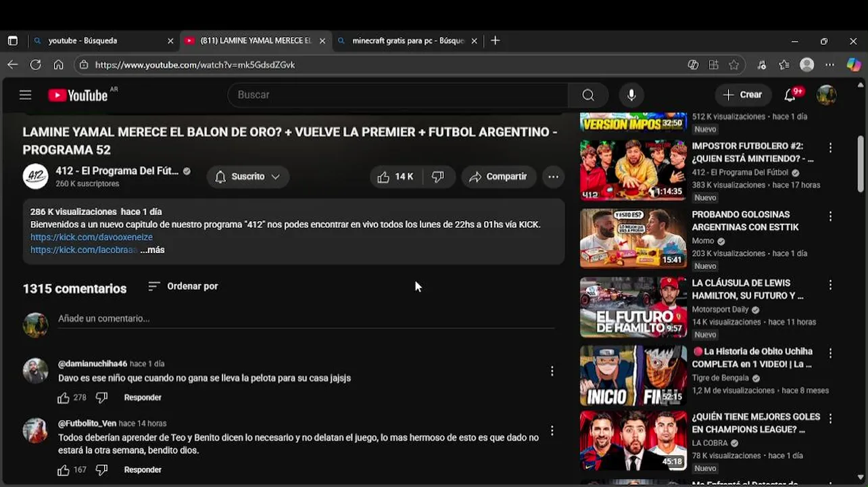Go to the YouTube home logo
Screen dimensions: 868x487
coord(78,95)
